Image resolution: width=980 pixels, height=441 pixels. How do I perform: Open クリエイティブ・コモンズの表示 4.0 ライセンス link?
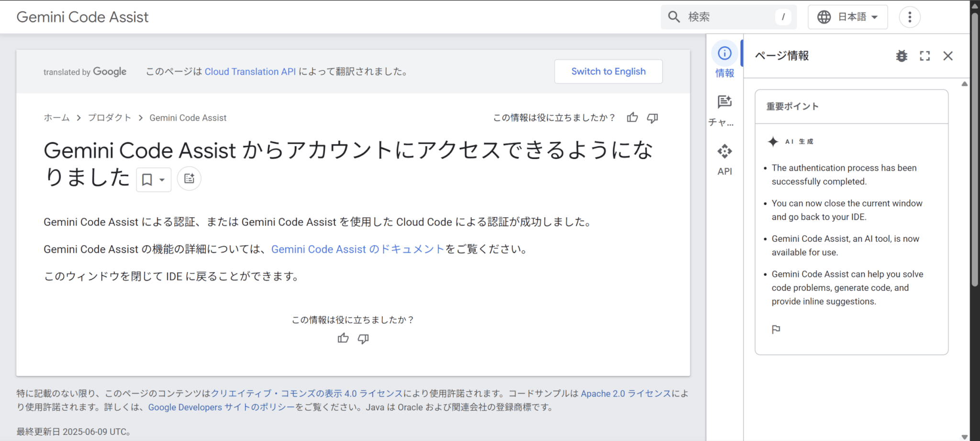307,394
